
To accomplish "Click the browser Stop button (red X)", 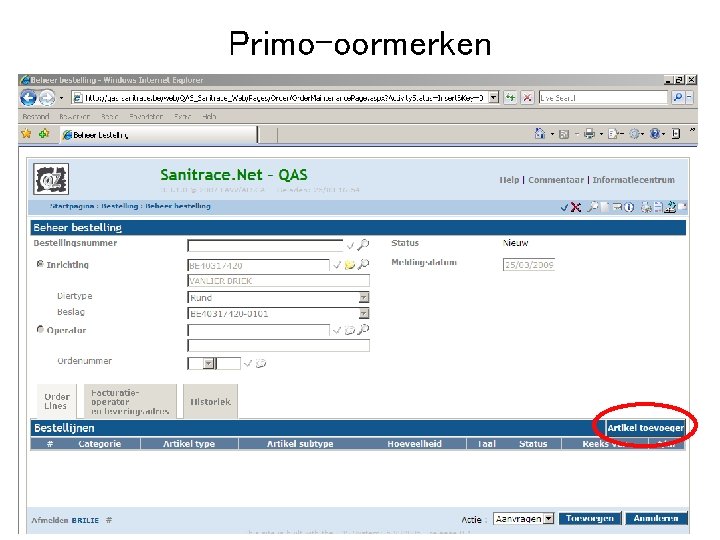I will (x=527, y=97).
